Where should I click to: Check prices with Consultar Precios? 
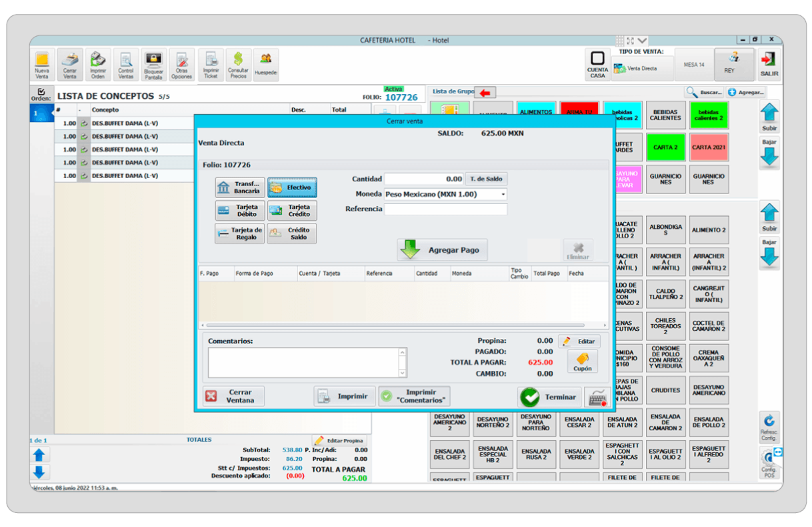(x=238, y=65)
